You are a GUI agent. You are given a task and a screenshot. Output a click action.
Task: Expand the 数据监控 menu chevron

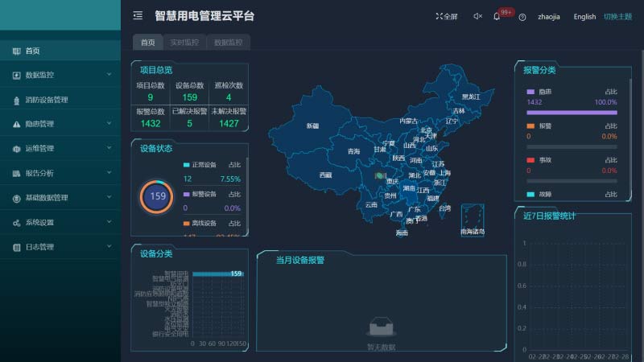click(x=109, y=75)
